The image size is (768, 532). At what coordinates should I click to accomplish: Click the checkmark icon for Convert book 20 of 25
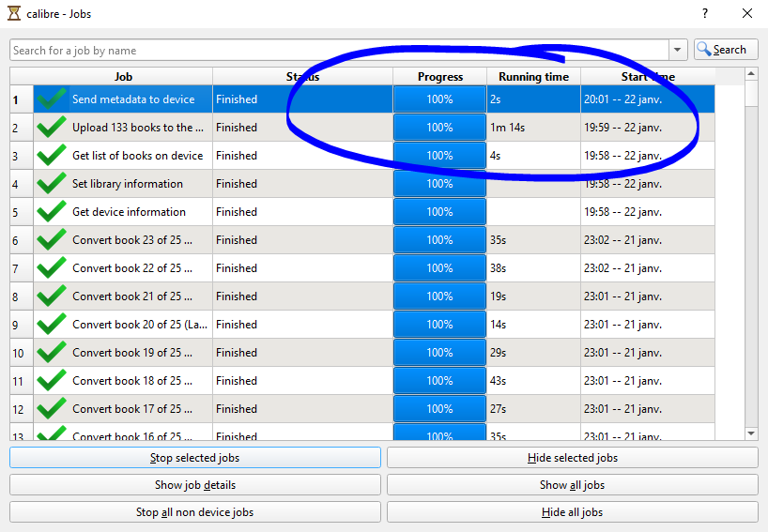52,324
